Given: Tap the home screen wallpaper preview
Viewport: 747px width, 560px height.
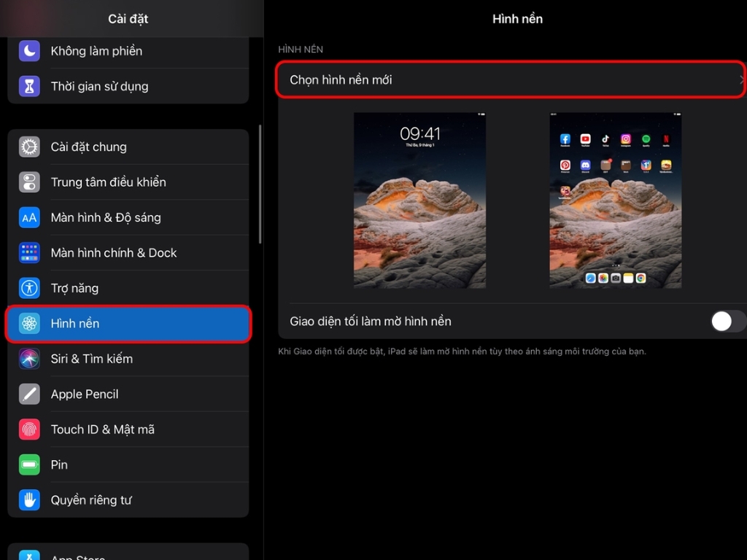Looking at the screenshot, I should pyautogui.click(x=616, y=200).
